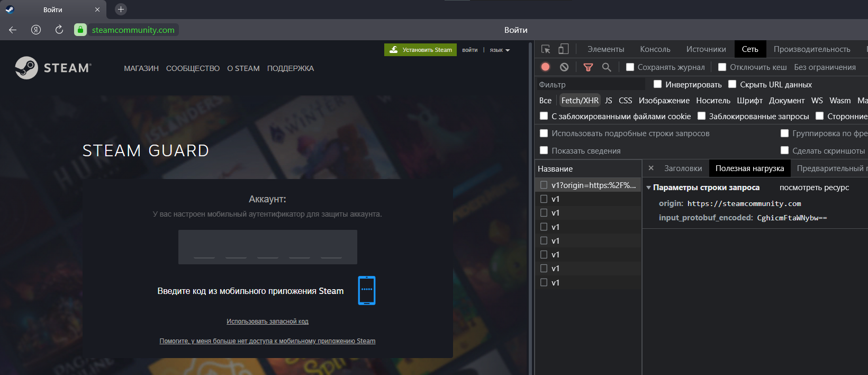Open a new browser tab
Viewport: 868px width, 375px height.
(x=121, y=9)
